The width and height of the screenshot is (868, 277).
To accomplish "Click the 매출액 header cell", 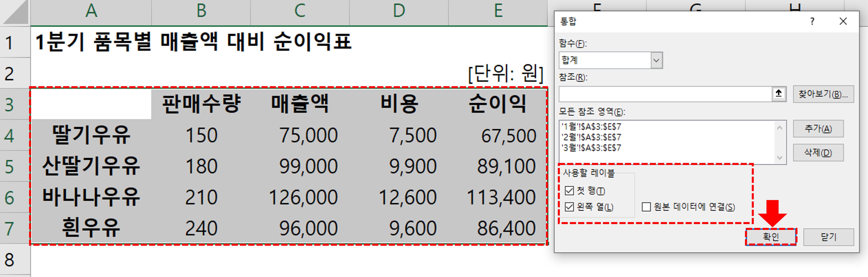I will tap(300, 104).
